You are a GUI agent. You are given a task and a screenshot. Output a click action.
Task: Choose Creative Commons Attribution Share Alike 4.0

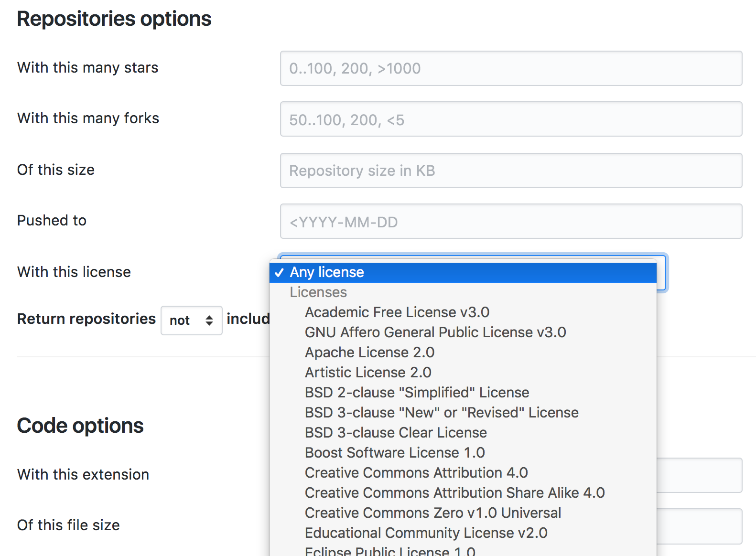(x=454, y=493)
